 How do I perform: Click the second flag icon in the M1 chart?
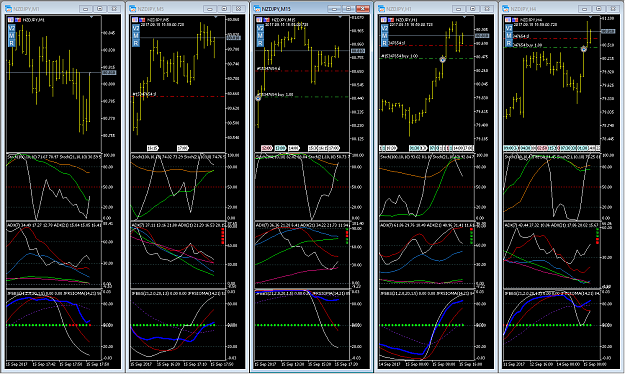18,20
